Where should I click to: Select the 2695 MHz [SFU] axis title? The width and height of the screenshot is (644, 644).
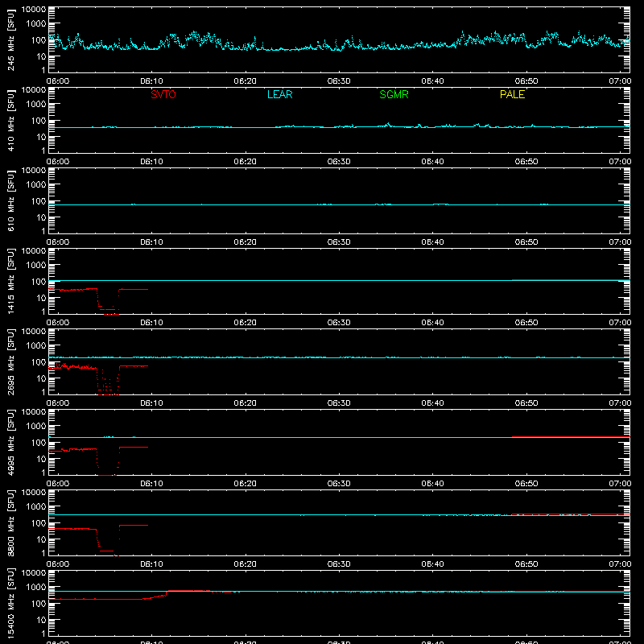coord(10,361)
